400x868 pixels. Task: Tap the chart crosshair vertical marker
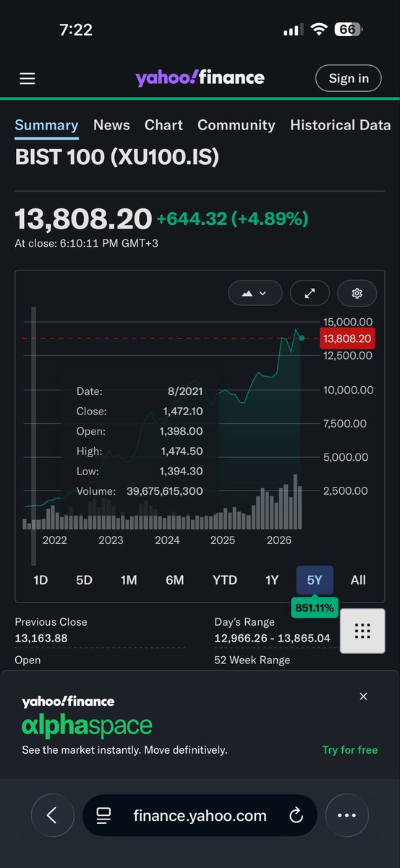(33, 436)
